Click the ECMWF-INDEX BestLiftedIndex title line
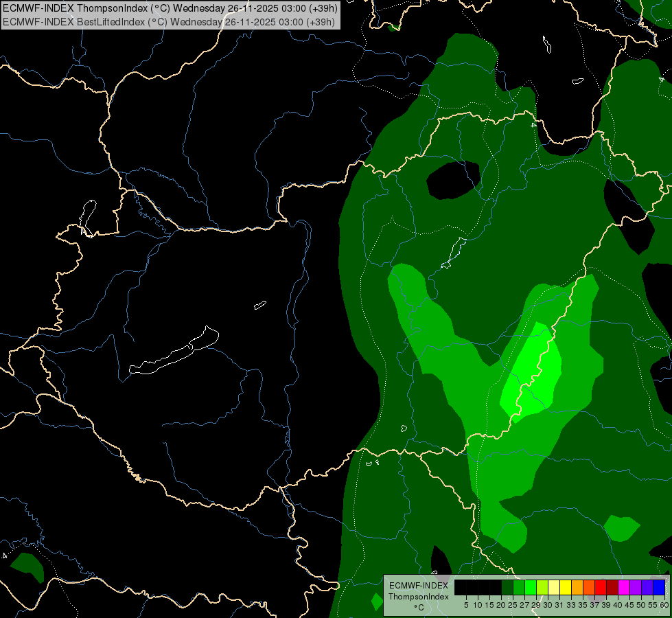Screen dimensions: 672x618 168,22
